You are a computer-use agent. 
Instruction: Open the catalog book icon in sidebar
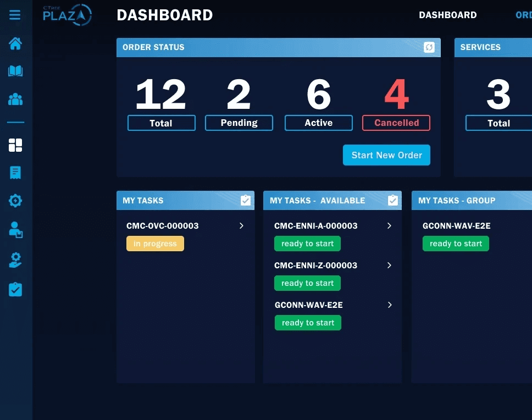pos(15,71)
